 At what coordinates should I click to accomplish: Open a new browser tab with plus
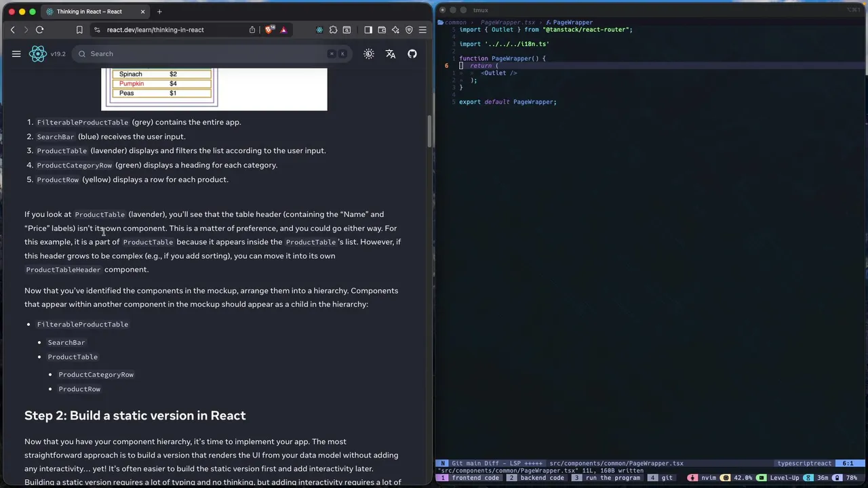point(159,12)
